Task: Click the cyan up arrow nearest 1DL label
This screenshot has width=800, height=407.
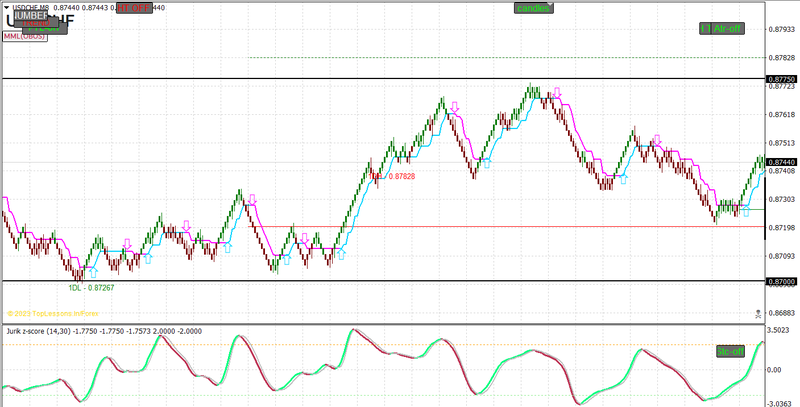Action: [93, 272]
